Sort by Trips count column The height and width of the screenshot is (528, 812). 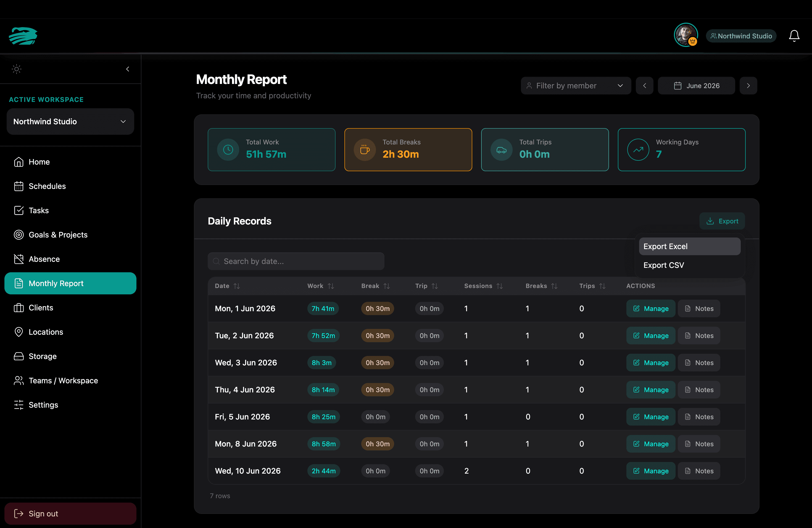(592, 286)
